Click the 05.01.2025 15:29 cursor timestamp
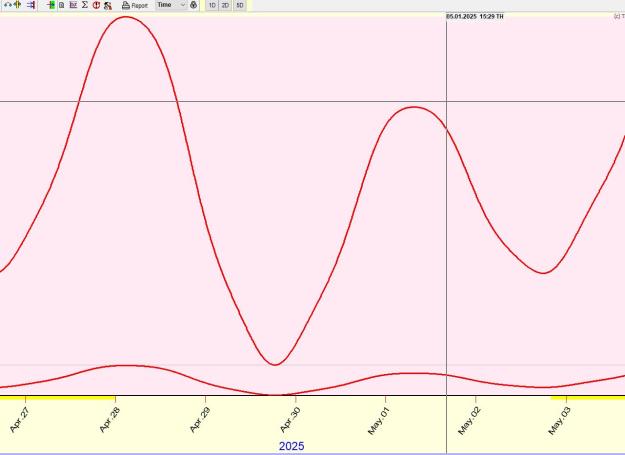The image size is (625, 455). pos(474,16)
